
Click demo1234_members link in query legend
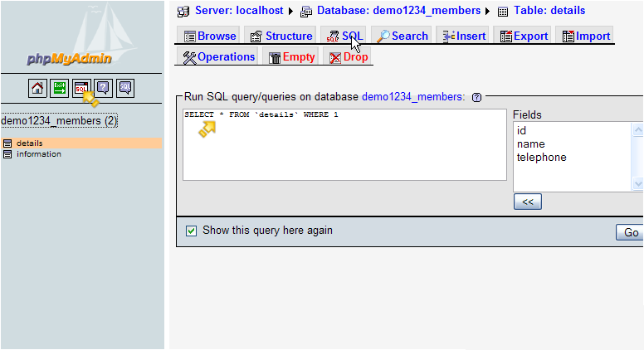(412, 97)
